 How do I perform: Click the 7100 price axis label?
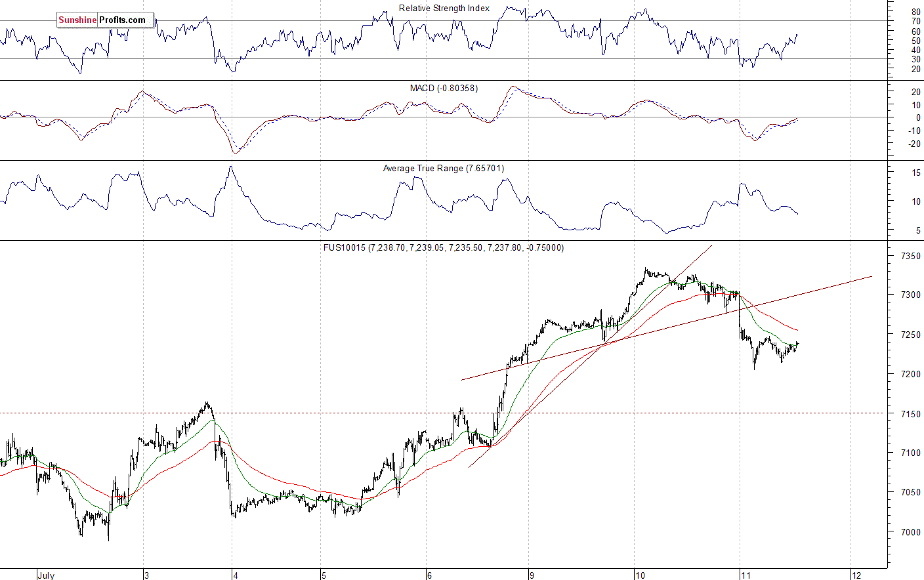click(911, 453)
